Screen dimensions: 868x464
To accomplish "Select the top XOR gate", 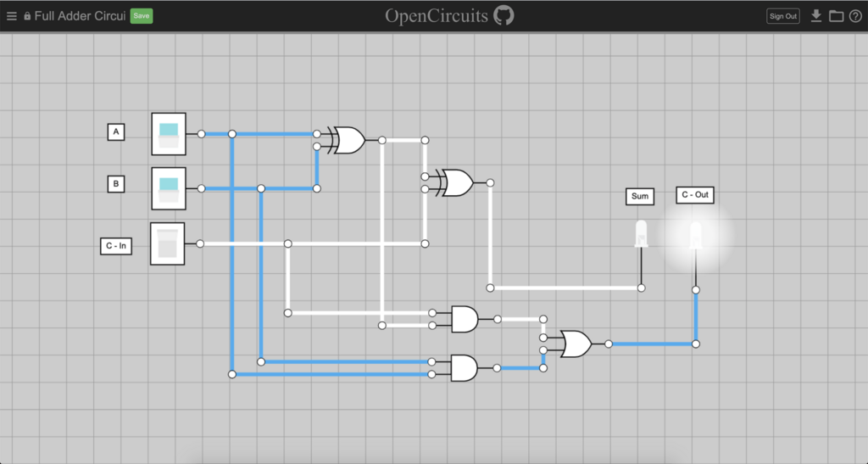I will pyautogui.click(x=347, y=140).
